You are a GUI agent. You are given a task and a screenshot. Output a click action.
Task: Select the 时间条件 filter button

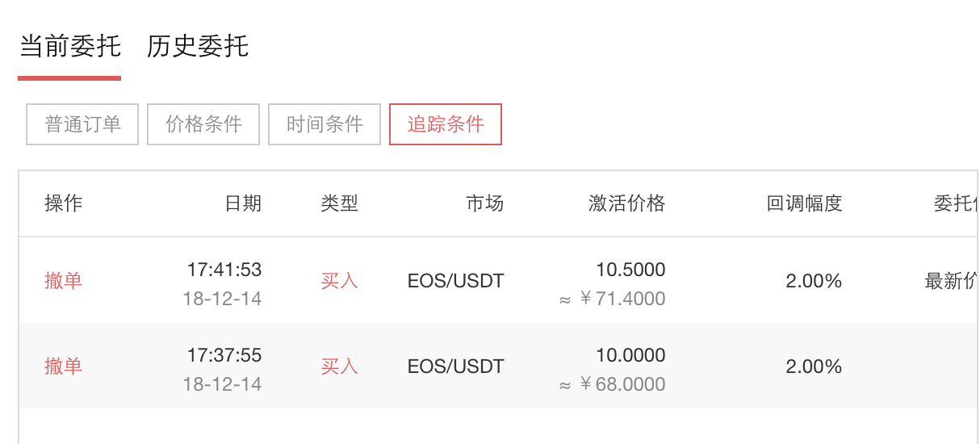coord(325,124)
